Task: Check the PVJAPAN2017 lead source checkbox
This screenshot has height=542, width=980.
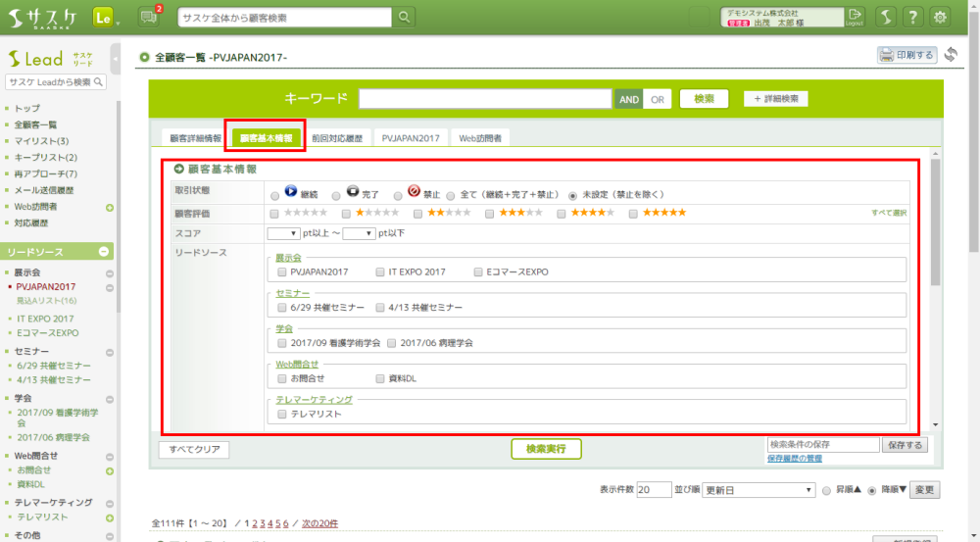Action: [x=282, y=271]
